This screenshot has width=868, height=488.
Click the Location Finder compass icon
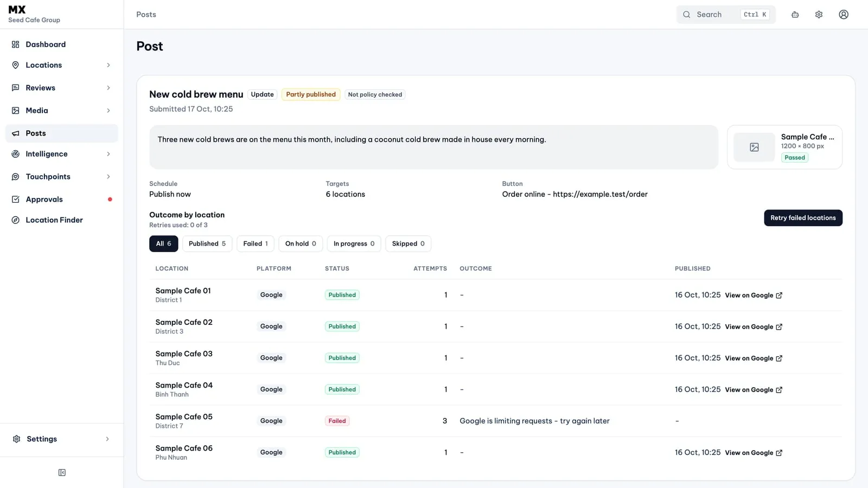coord(16,220)
